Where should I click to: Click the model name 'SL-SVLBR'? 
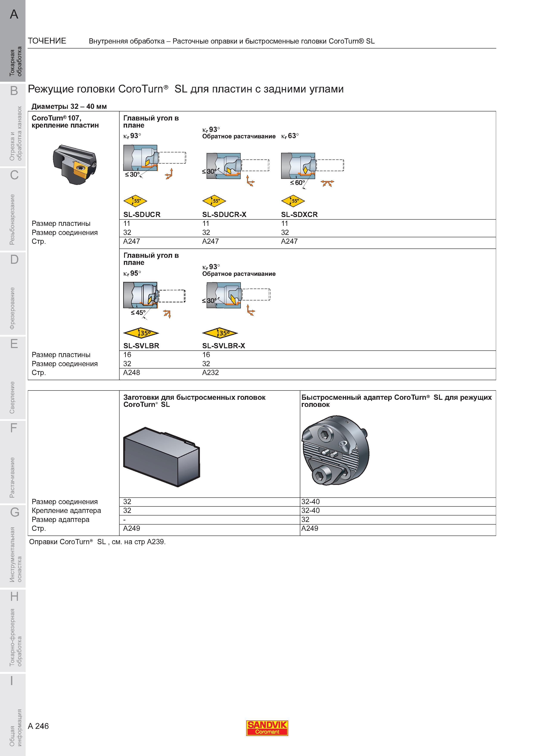tap(141, 346)
